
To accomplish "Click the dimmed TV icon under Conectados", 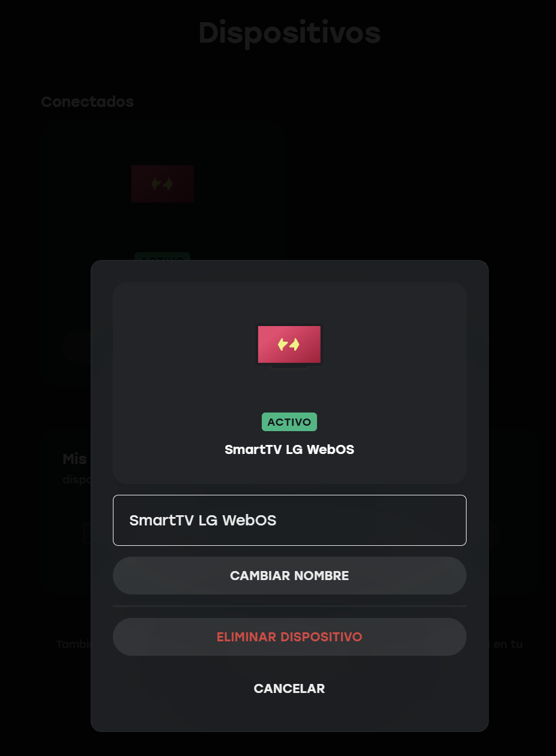I will [163, 184].
